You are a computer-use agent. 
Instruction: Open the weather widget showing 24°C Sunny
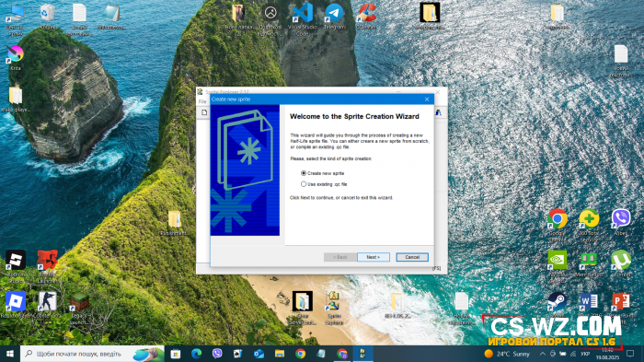pyautogui.click(x=507, y=354)
